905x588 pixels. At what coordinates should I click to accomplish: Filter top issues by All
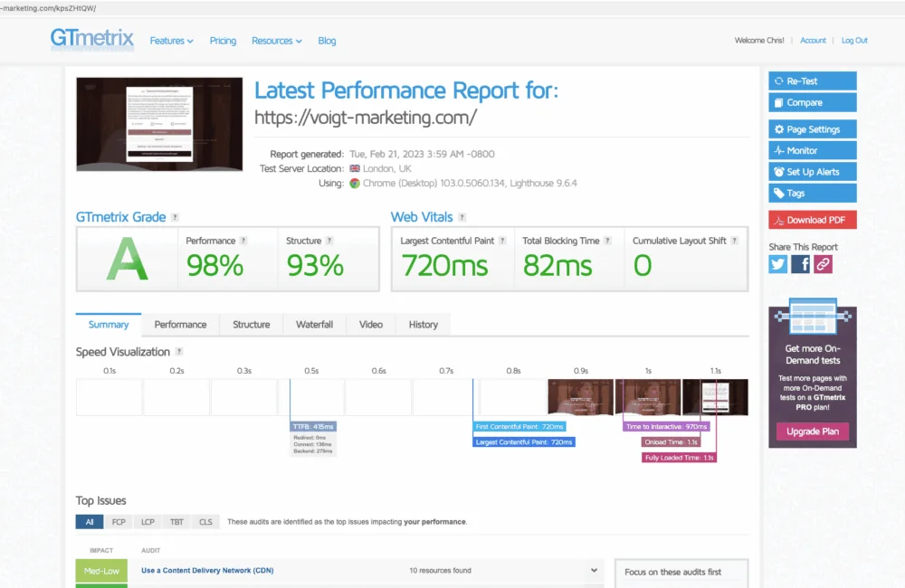tap(90, 522)
